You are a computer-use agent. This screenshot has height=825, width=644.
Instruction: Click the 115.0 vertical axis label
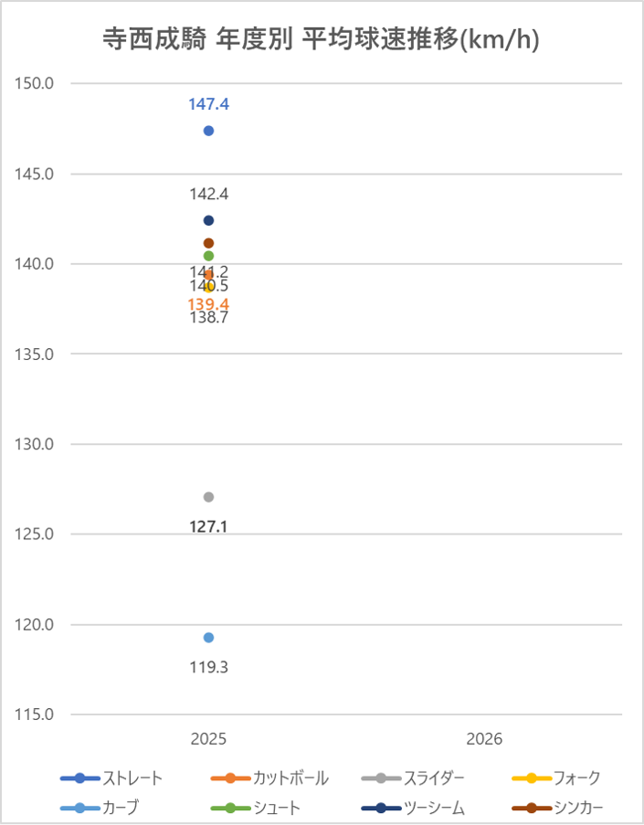click(x=36, y=714)
